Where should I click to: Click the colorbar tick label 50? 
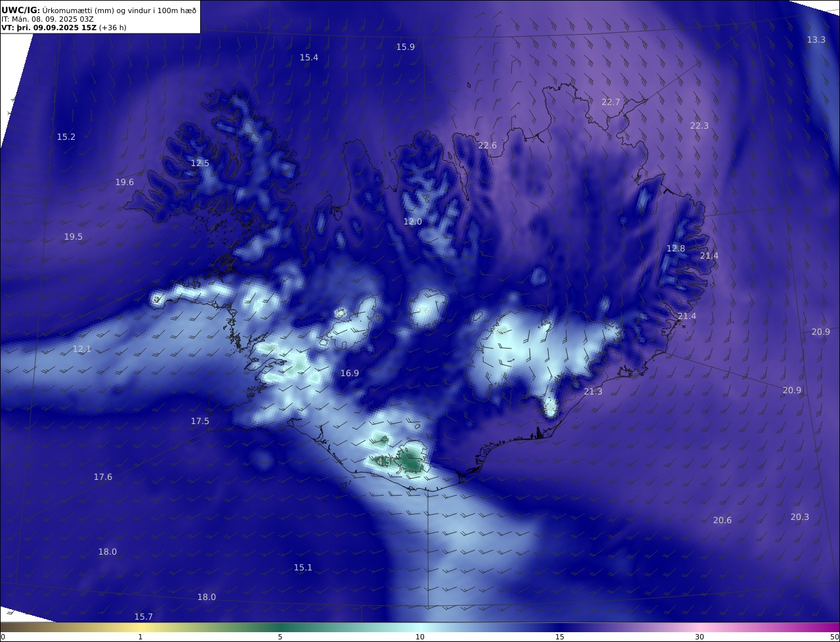[835, 637]
